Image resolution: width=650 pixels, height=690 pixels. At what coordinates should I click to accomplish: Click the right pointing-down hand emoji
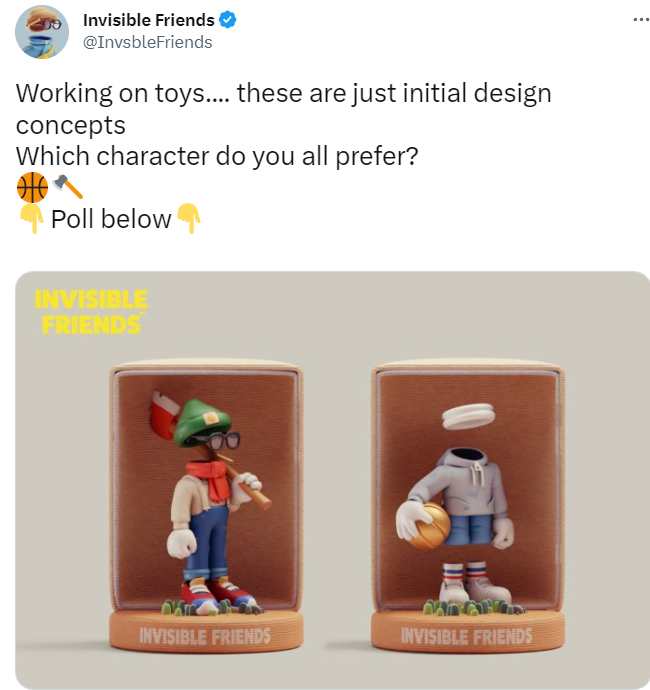click(x=188, y=218)
